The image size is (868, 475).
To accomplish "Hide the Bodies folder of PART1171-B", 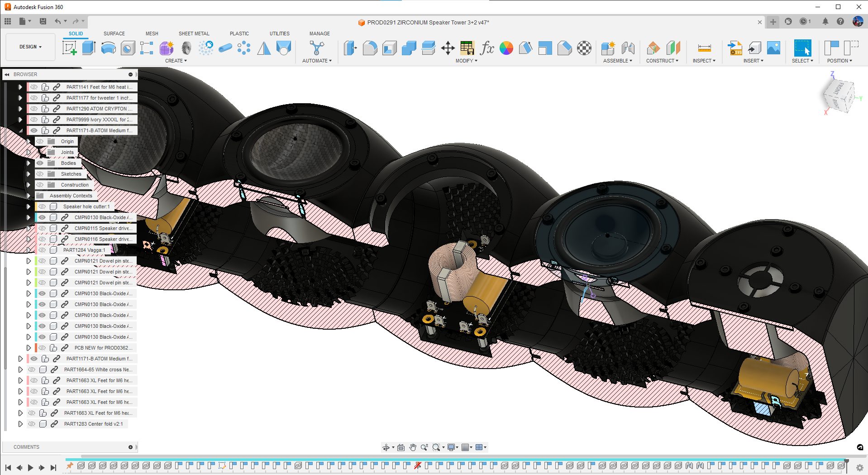I will point(40,163).
